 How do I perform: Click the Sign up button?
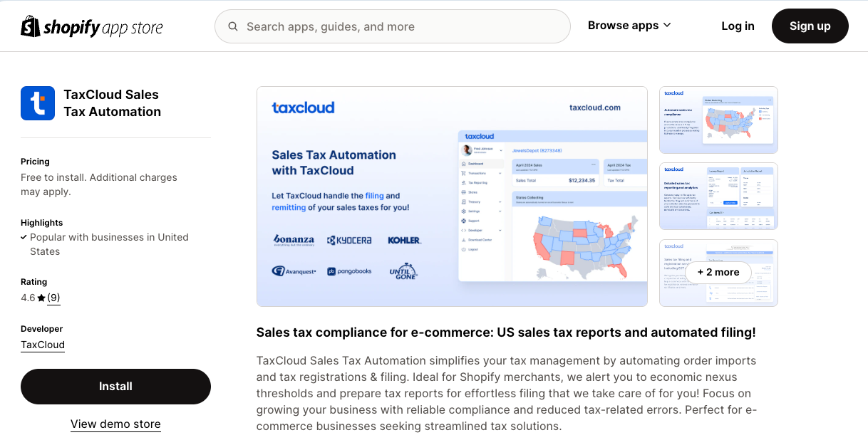(x=810, y=26)
